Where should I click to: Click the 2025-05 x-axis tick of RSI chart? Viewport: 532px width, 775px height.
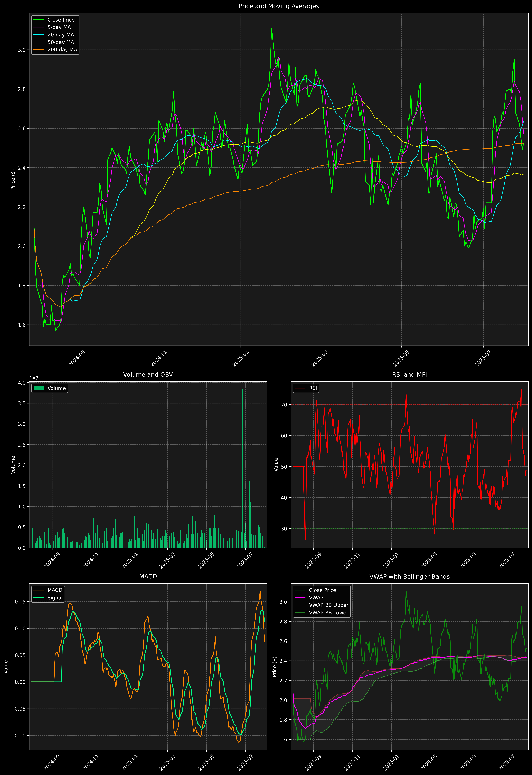point(468,561)
